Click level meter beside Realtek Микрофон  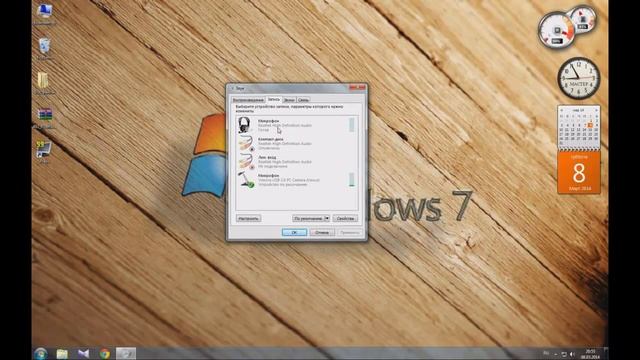tap(351, 125)
